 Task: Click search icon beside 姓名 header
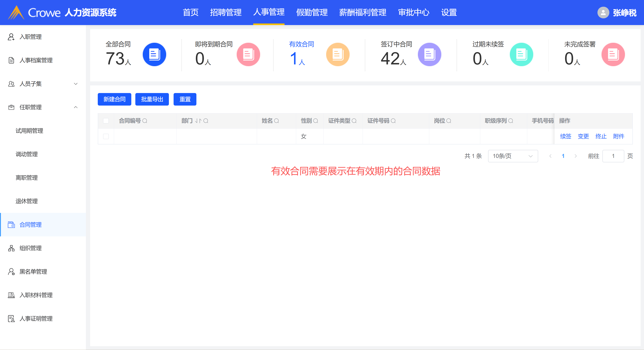click(x=276, y=121)
